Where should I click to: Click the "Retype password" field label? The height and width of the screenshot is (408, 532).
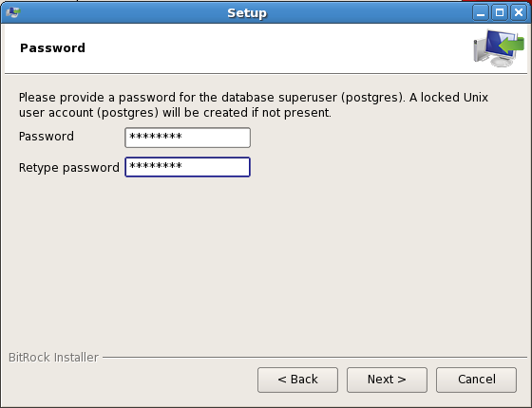click(68, 168)
